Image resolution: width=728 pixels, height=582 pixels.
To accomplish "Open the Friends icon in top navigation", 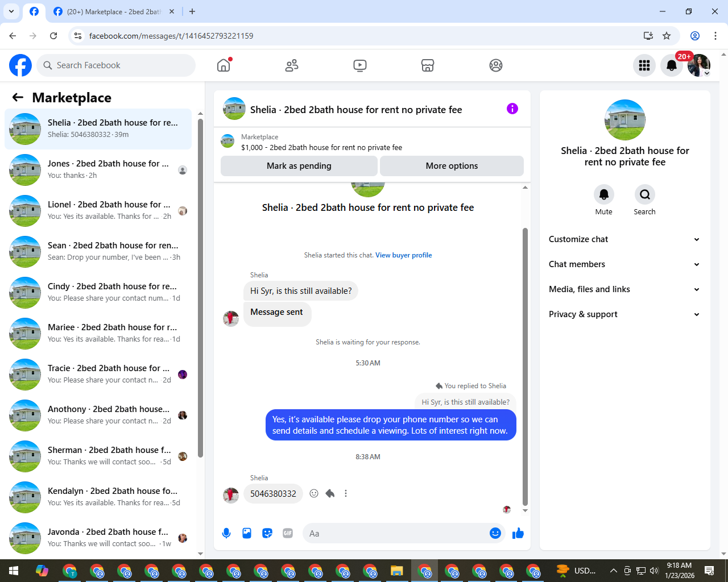I will 292,65.
